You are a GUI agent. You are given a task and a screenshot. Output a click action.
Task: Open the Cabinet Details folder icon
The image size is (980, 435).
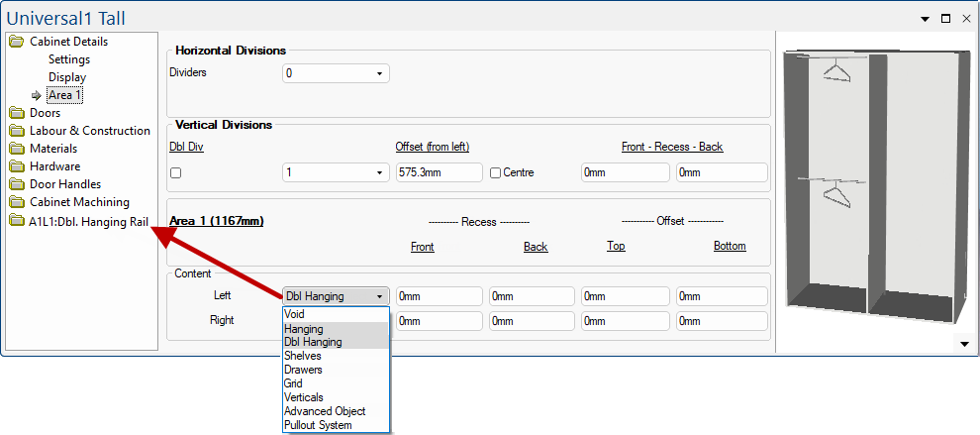click(17, 42)
